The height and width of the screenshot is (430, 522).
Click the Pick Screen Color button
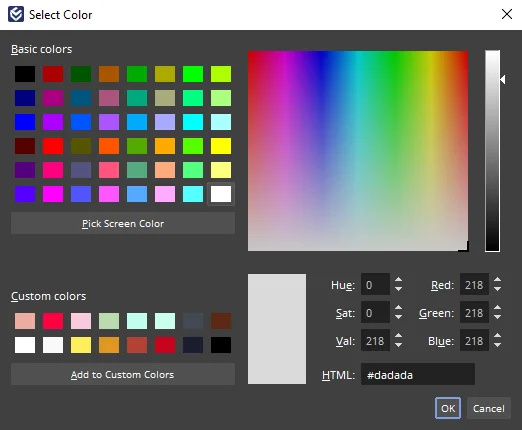point(123,223)
